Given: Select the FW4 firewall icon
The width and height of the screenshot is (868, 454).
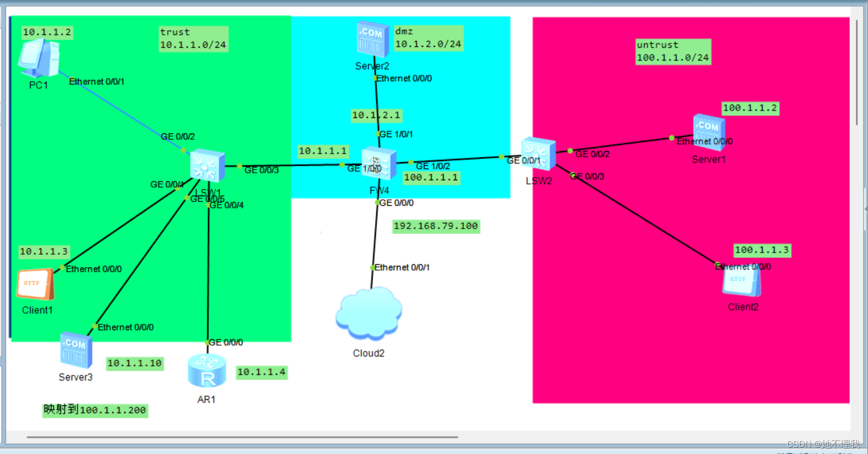Looking at the screenshot, I should coord(378,164).
